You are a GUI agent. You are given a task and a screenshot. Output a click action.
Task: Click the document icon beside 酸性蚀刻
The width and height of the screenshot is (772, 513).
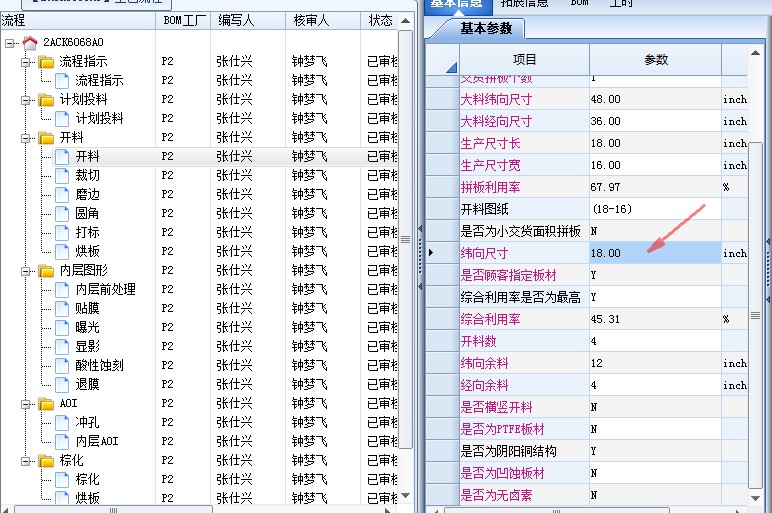pyautogui.click(x=62, y=366)
